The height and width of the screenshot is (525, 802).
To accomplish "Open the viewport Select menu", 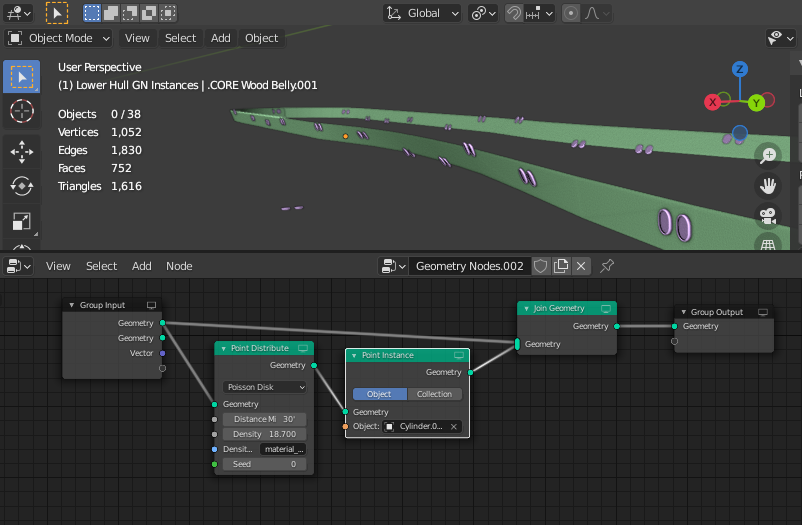I will (x=181, y=38).
